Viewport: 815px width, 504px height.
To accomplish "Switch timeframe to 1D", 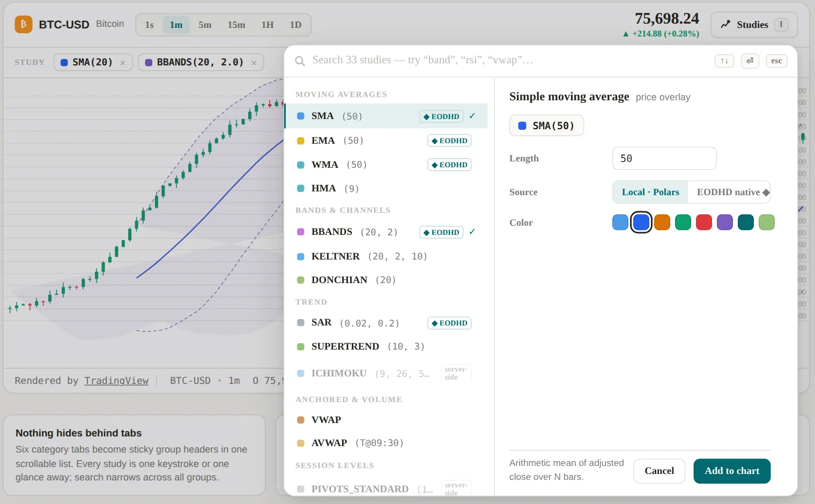I will coord(295,25).
